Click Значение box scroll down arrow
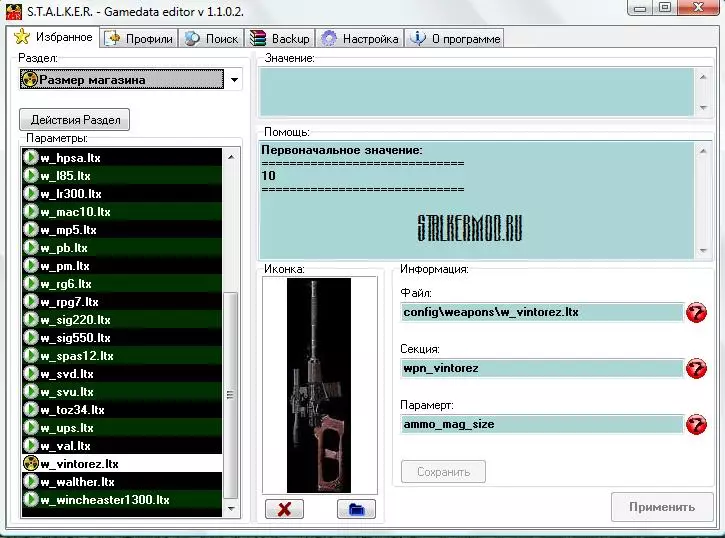This screenshot has height=538, width=725. (703, 108)
